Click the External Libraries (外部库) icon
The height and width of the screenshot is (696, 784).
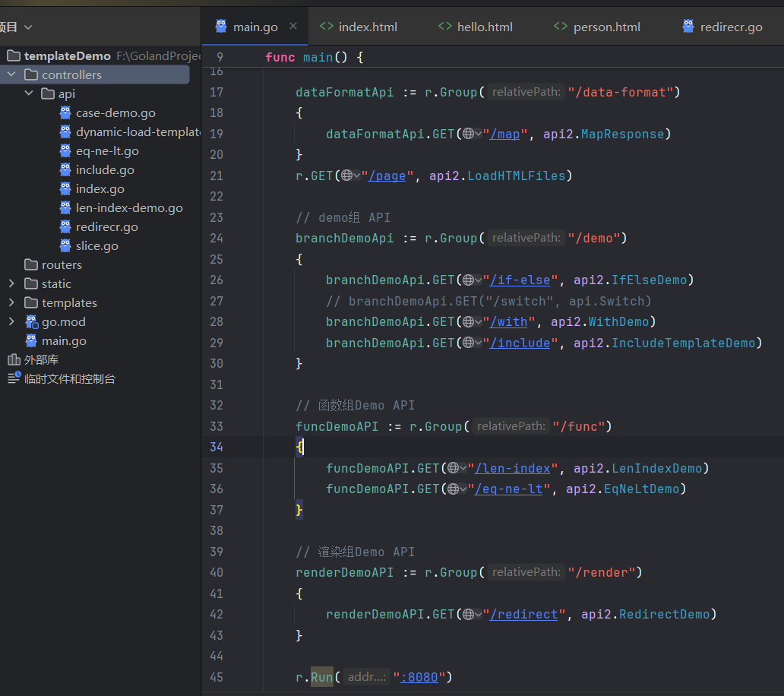pos(14,359)
